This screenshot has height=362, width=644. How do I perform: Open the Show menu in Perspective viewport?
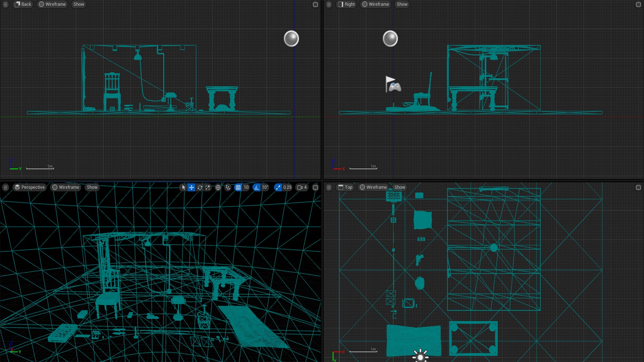92,187
